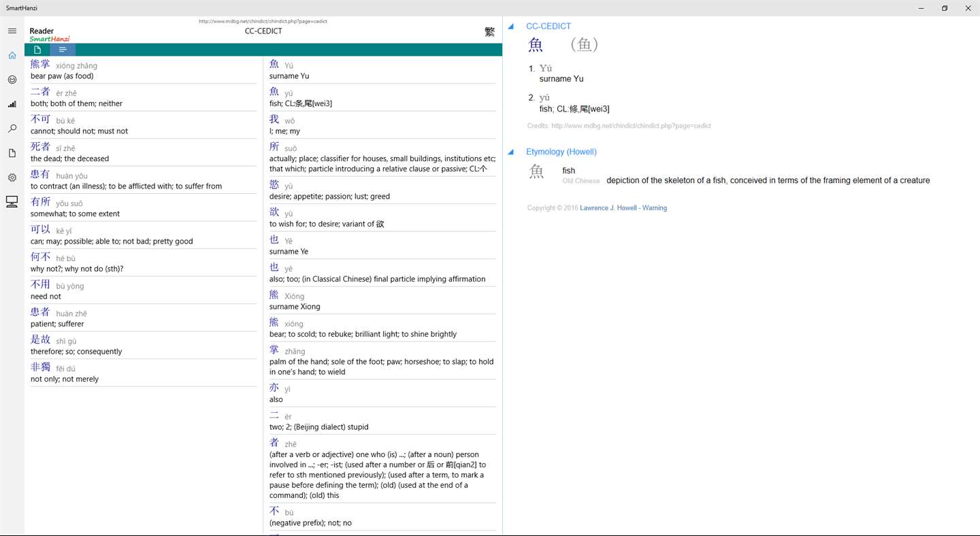Viewport: 980px width, 536px height.
Task: Select the 不可 'cannot' entry
Action: 144,124
